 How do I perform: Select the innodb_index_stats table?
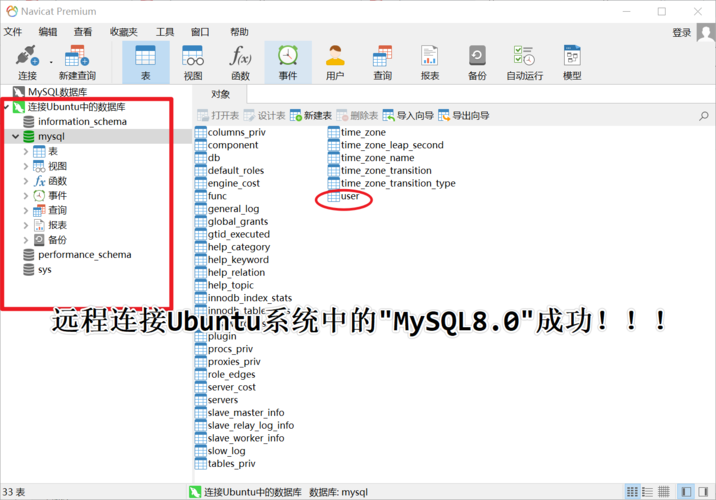[x=244, y=298]
